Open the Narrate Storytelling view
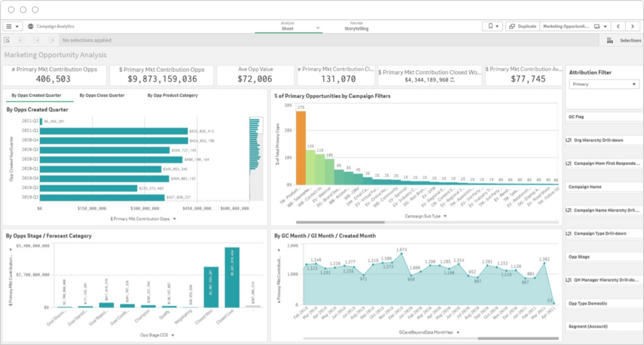 coord(356,26)
